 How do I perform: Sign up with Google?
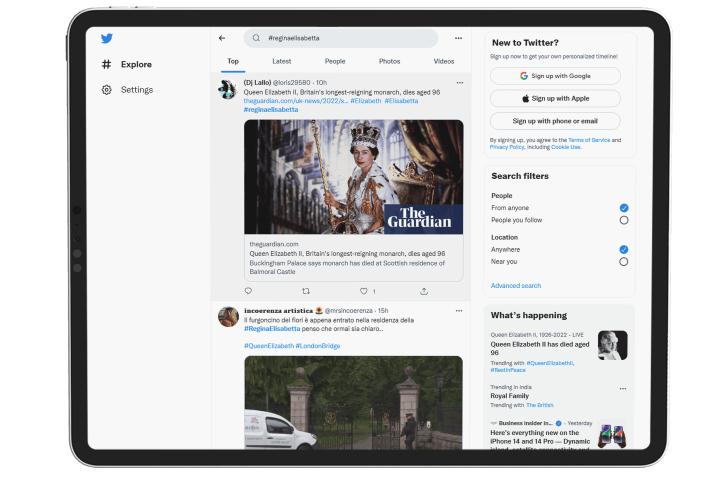tap(555, 76)
